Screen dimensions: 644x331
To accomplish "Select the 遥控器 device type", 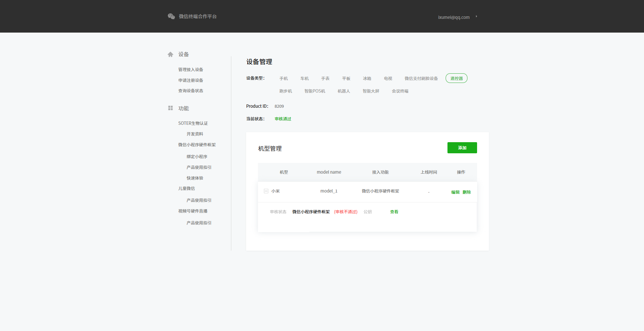I will click(456, 78).
